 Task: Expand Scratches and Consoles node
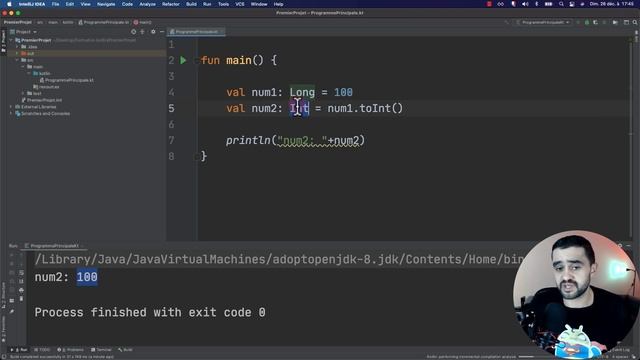point(11,113)
